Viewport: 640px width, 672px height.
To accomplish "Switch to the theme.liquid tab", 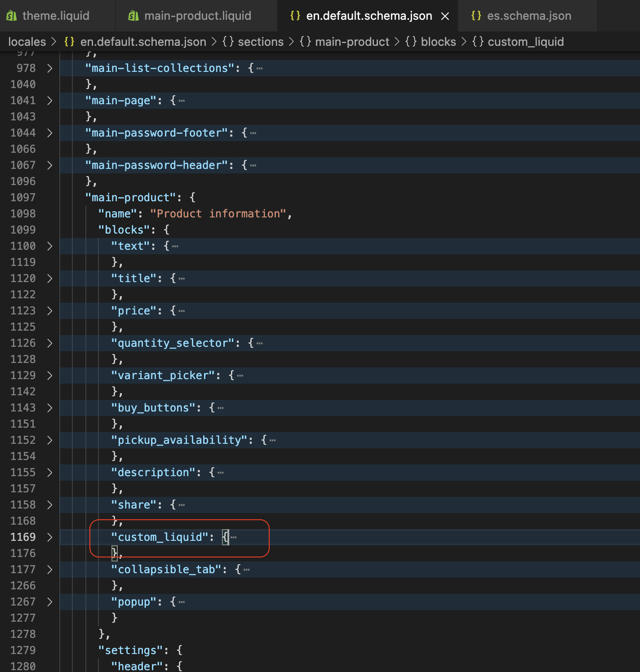I will pos(56,16).
